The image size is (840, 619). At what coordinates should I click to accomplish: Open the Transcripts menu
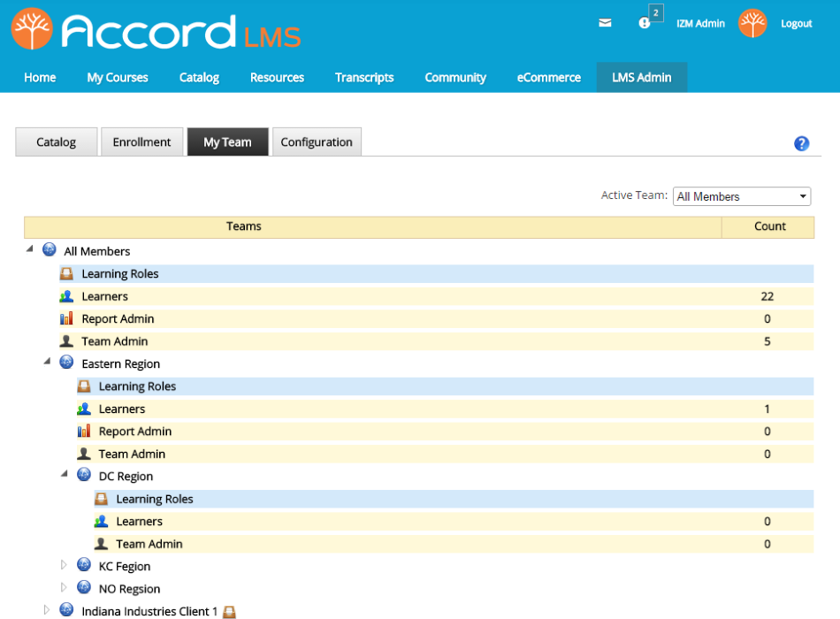(364, 78)
